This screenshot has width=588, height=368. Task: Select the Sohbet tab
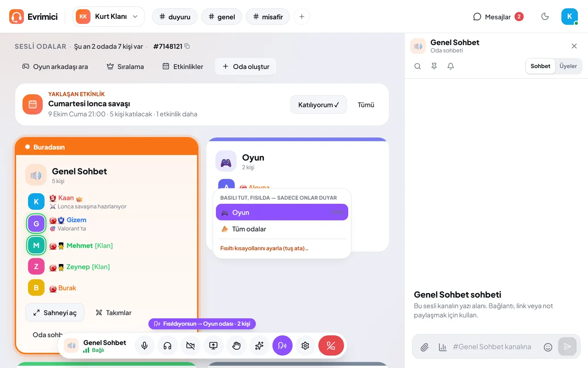point(540,66)
